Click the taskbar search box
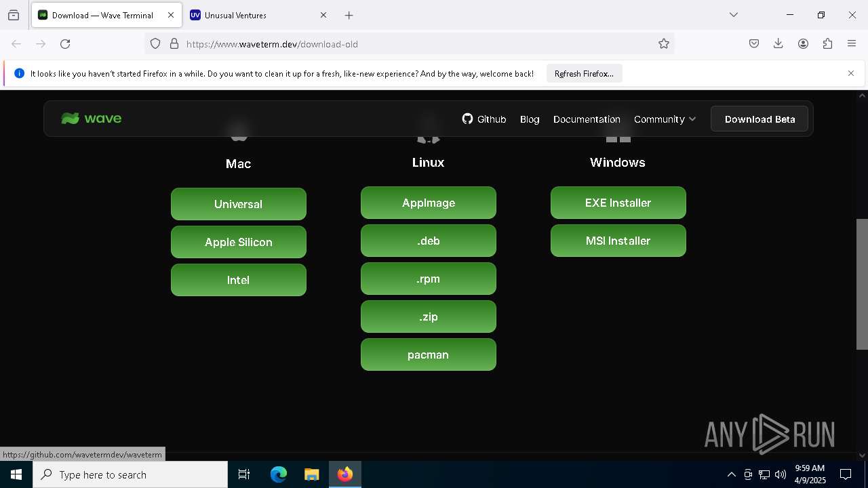This screenshot has width=868, height=488. pos(130,474)
